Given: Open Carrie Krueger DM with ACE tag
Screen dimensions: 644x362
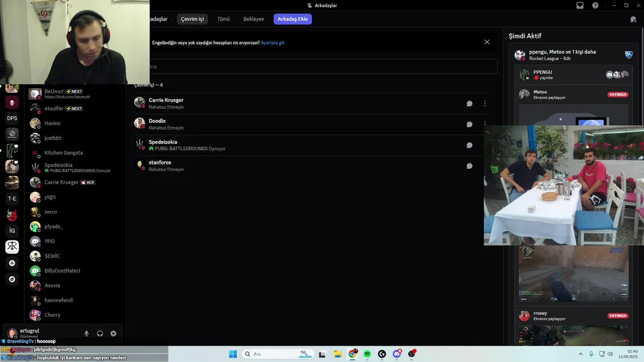Looking at the screenshot, I should pos(75,182).
